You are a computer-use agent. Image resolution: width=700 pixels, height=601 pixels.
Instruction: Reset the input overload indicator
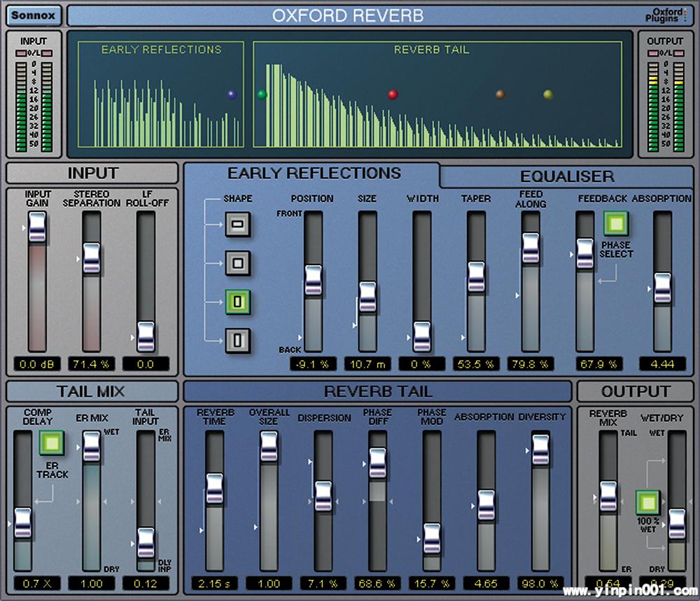(x=33, y=52)
